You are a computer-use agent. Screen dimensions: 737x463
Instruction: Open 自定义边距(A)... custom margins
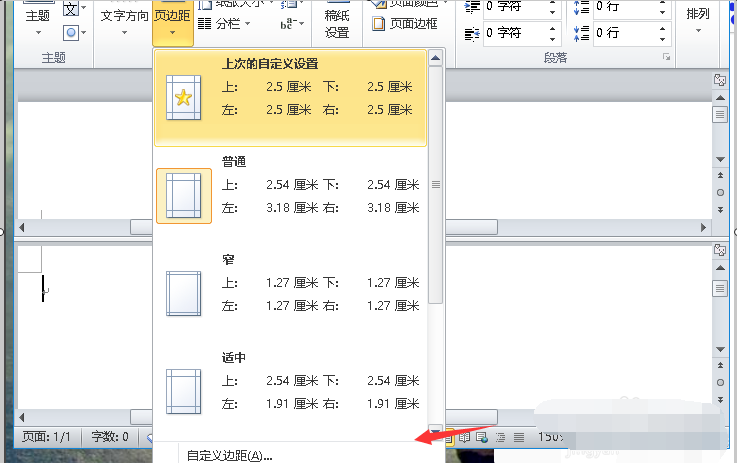click(229, 455)
